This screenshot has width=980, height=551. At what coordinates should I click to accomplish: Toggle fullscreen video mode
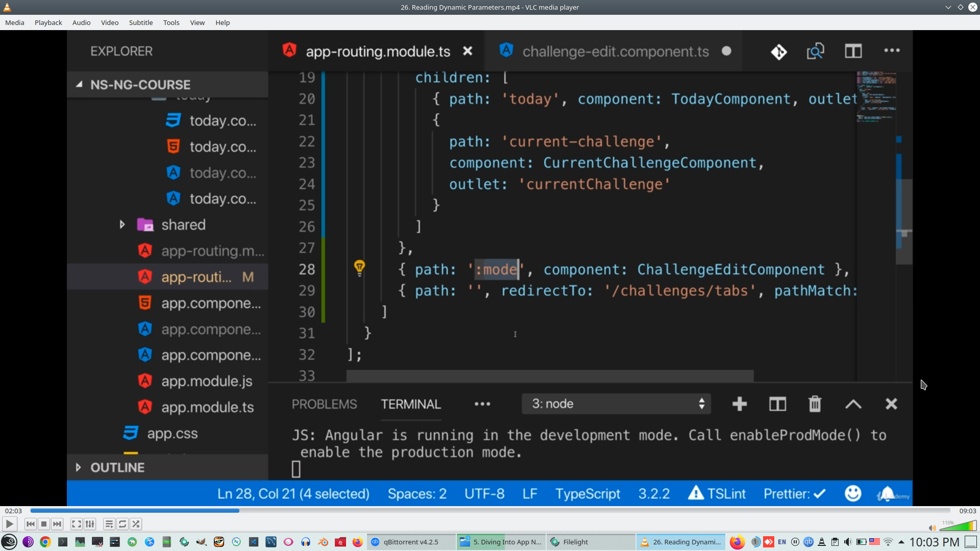76,524
